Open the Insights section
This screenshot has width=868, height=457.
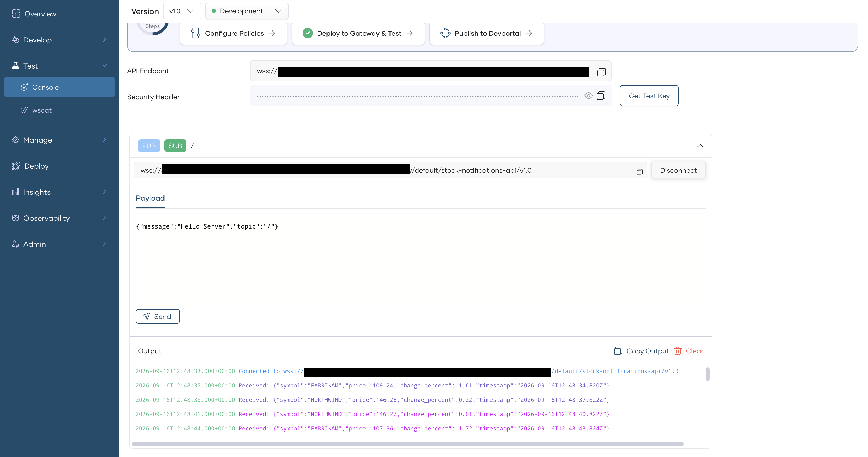click(59, 192)
